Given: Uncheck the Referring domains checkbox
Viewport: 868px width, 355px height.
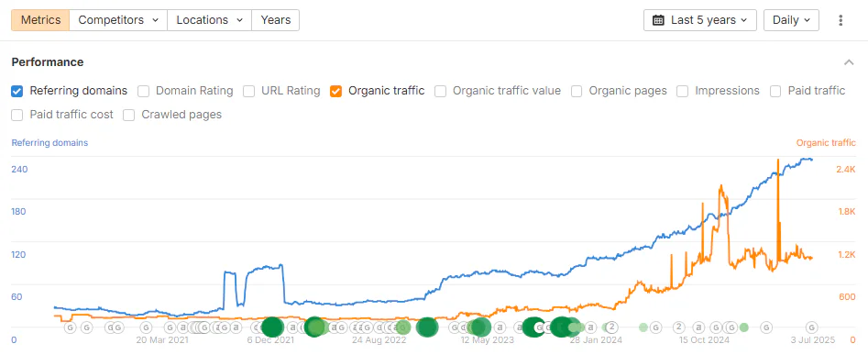Looking at the screenshot, I should [17, 91].
